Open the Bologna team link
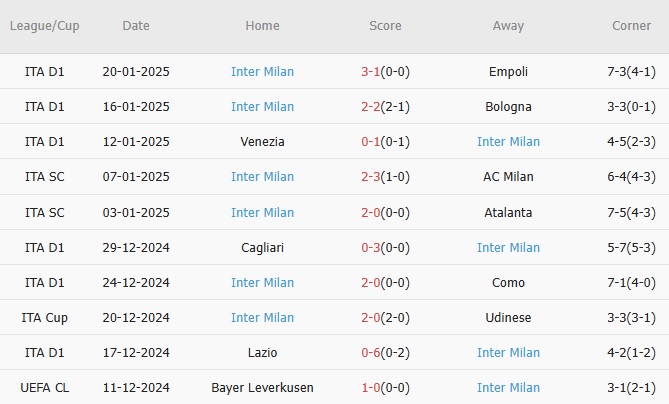The width and height of the screenshot is (669, 404). click(508, 107)
